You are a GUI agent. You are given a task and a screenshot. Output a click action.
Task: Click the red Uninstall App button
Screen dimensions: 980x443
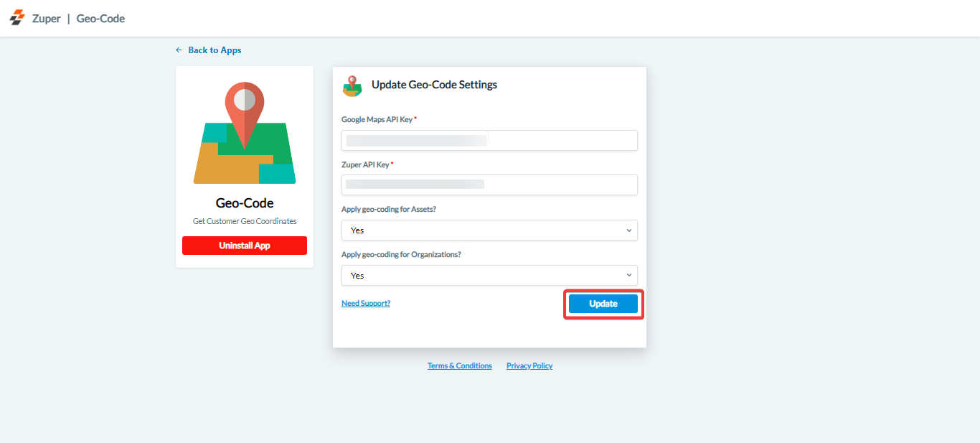point(245,246)
